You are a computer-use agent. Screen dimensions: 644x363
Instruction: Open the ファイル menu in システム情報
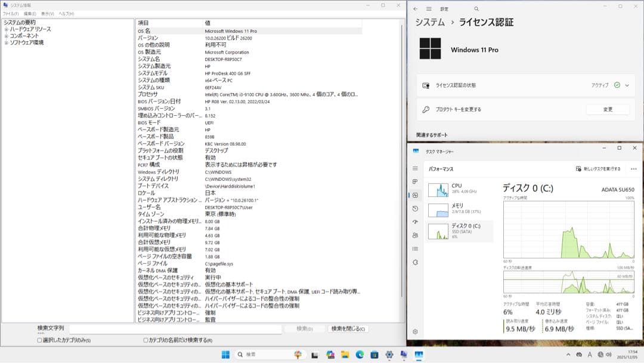click(10, 13)
